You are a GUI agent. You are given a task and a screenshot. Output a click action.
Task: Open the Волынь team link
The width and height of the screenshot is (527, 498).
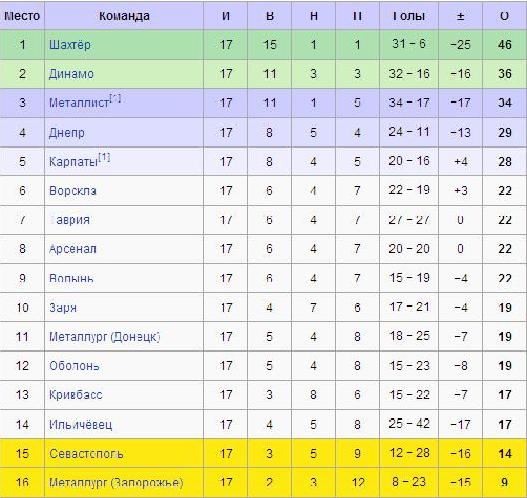[x=71, y=278]
